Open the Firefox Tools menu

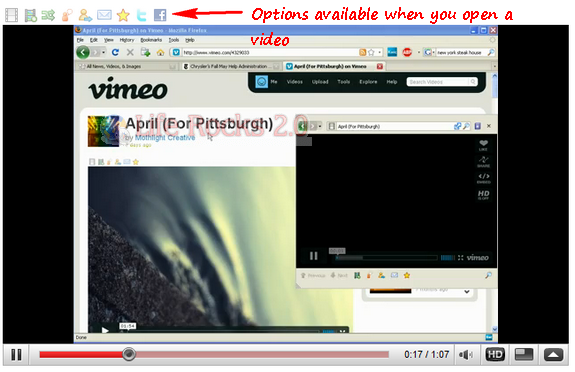tap(174, 40)
